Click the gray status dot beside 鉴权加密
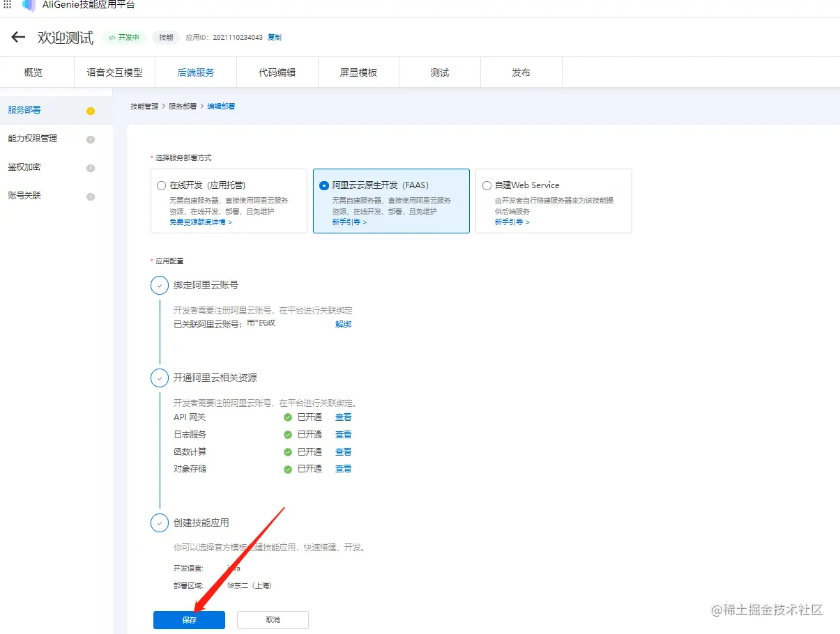 coord(91,168)
